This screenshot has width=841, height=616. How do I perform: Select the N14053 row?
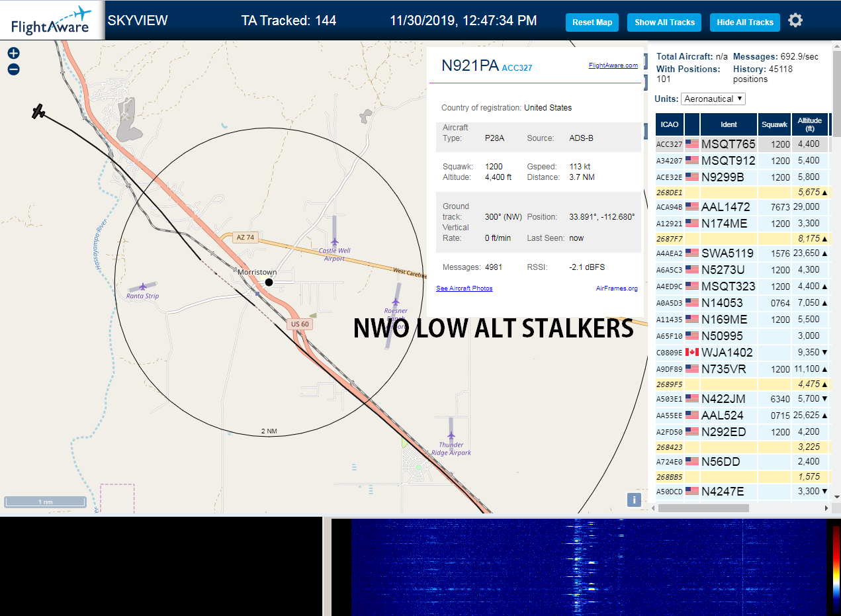point(743,303)
